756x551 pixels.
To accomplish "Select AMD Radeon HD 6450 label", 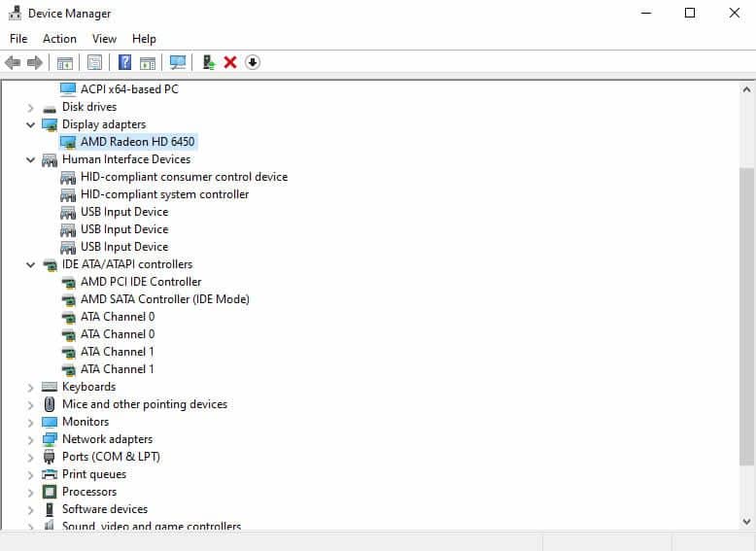I will [137, 142].
